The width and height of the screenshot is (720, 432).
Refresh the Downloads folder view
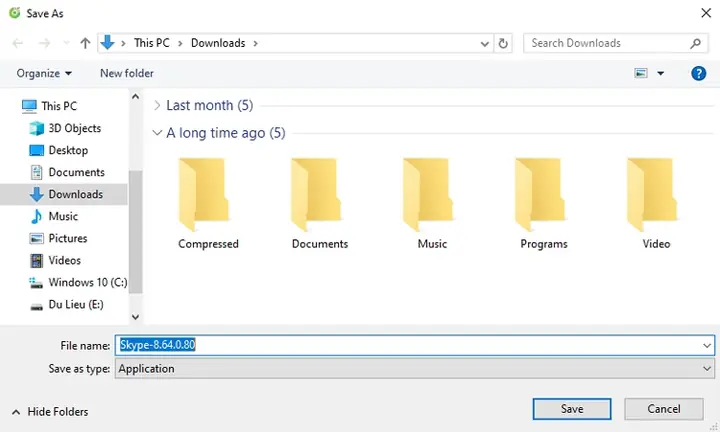503,43
